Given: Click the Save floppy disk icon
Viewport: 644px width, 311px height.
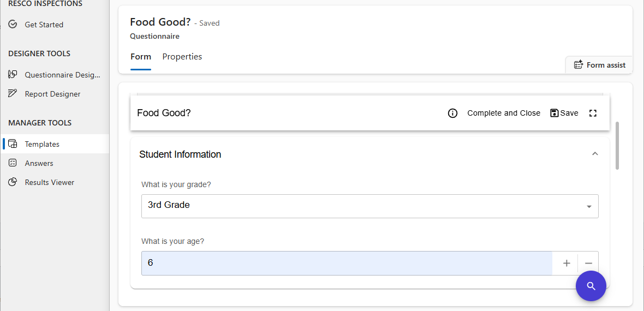Looking at the screenshot, I should (x=554, y=113).
